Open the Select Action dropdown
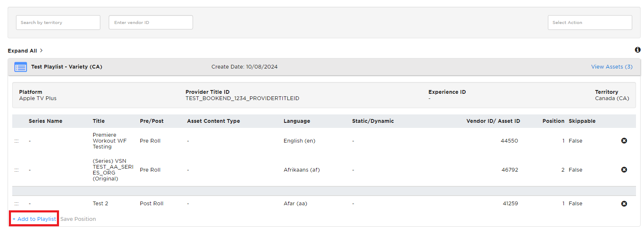The width and height of the screenshot is (644, 228). point(590,22)
